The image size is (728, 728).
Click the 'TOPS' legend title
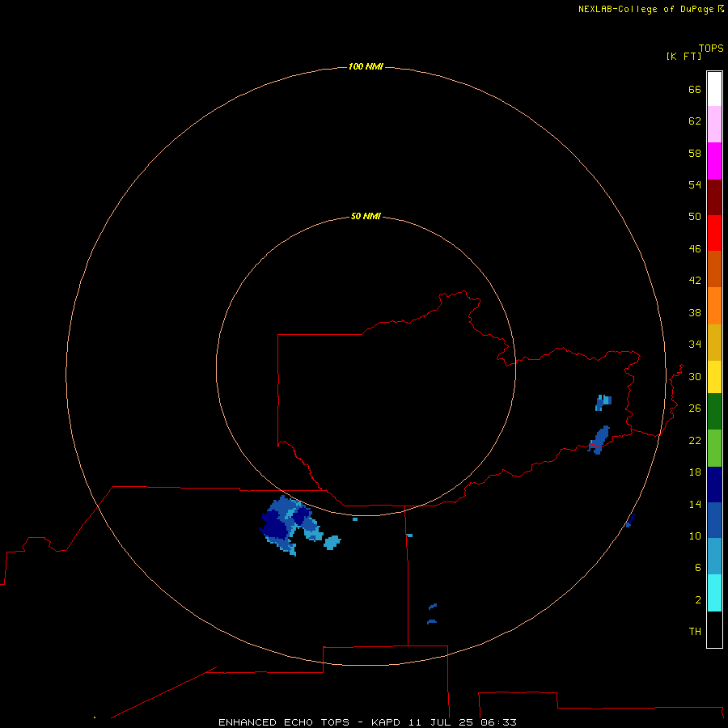click(711, 48)
